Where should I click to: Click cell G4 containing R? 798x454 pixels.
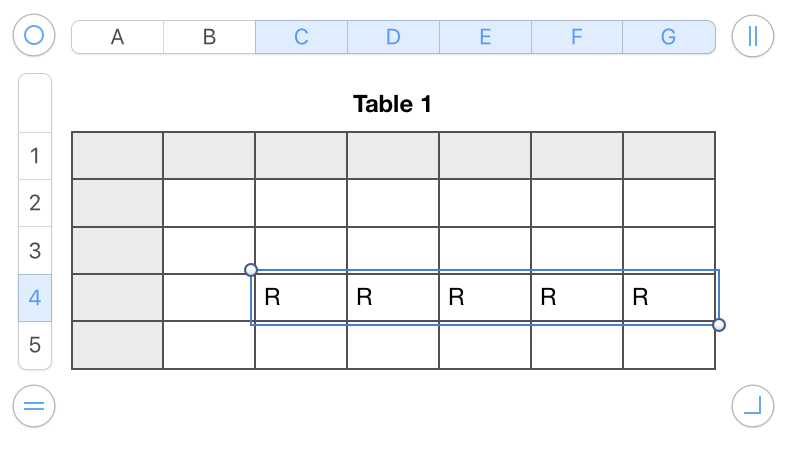point(669,298)
